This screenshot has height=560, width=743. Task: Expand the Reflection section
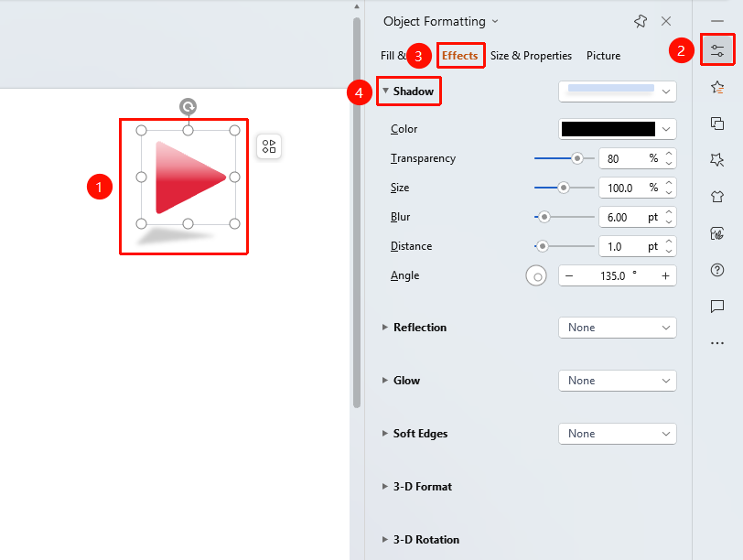point(384,328)
